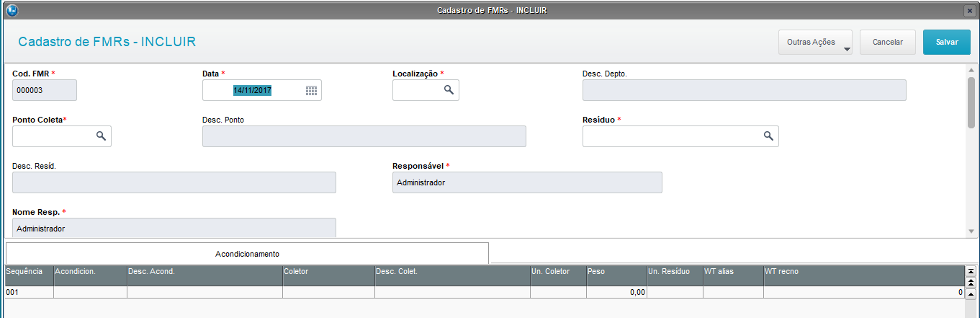
Task: Jump to first grid row button
Action: [970, 271]
